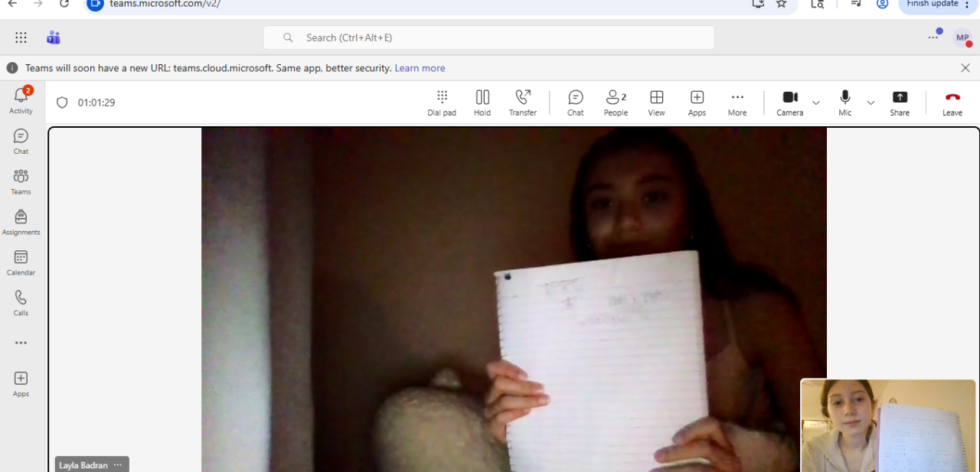Open Layla Badran's options ellipsis
Image resolution: width=980 pixels, height=472 pixels.
pos(118,465)
